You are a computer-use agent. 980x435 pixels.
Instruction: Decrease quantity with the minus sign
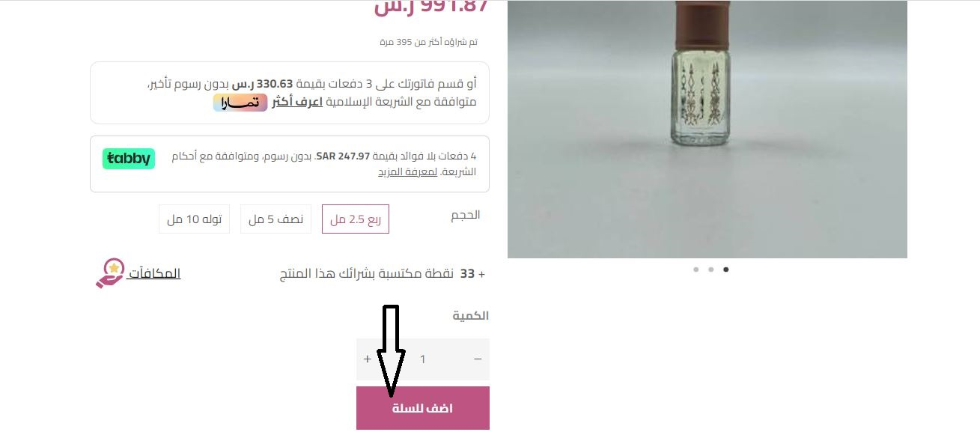coord(478,359)
